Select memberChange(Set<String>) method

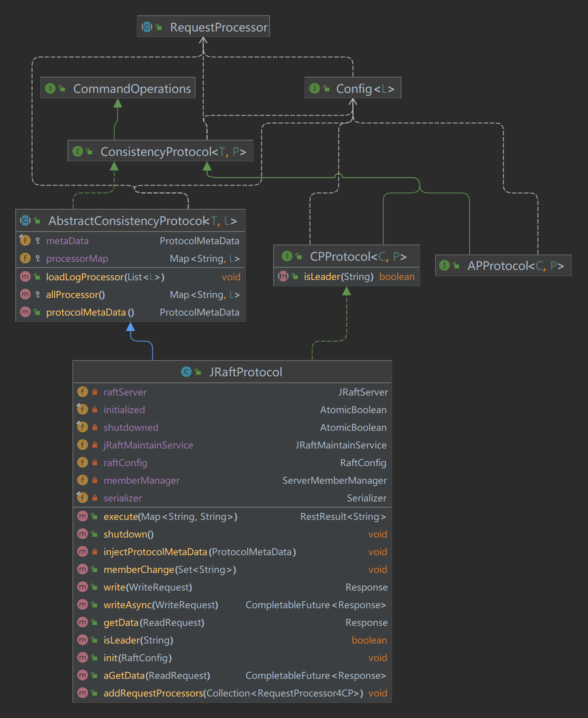point(232,569)
